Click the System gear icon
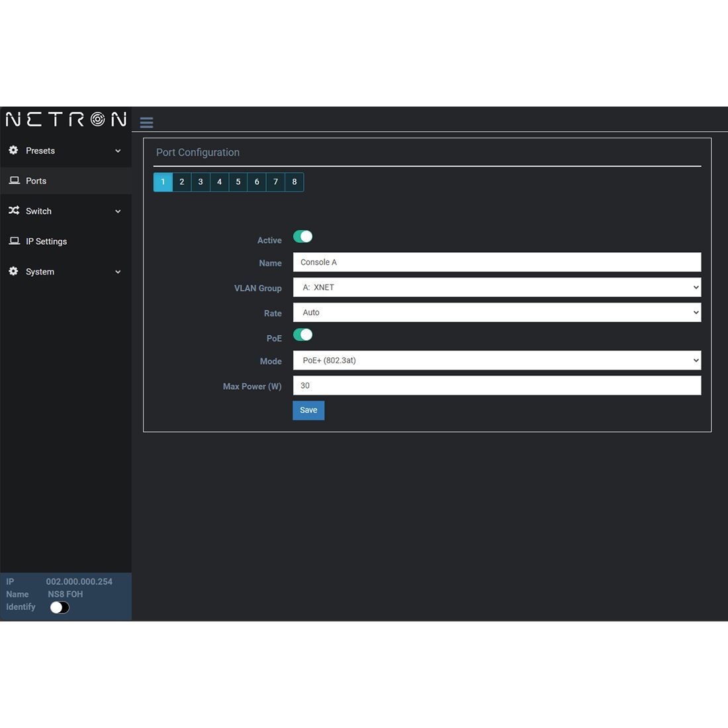The height and width of the screenshot is (728, 728). click(x=13, y=271)
